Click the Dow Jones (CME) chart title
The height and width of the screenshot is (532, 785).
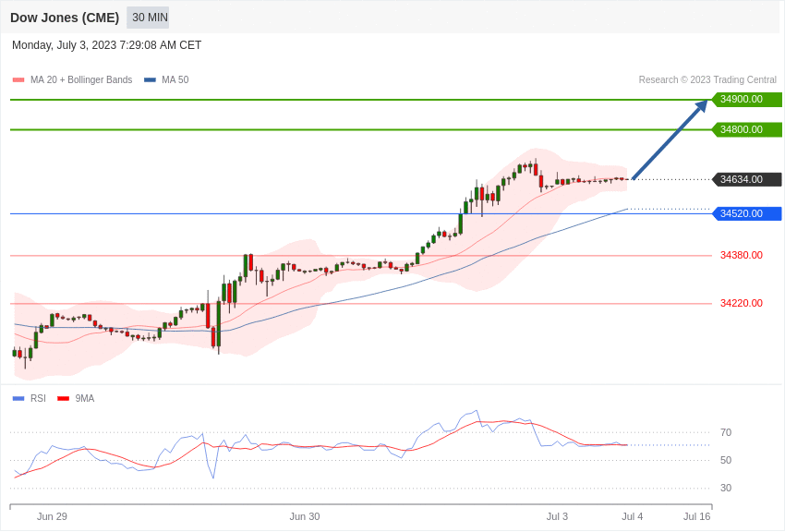[65, 18]
